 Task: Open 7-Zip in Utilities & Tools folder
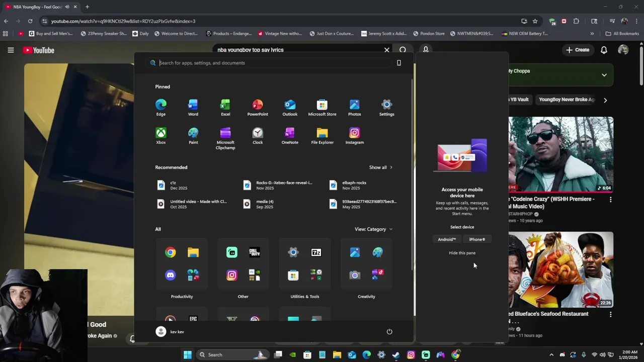[x=316, y=252]
